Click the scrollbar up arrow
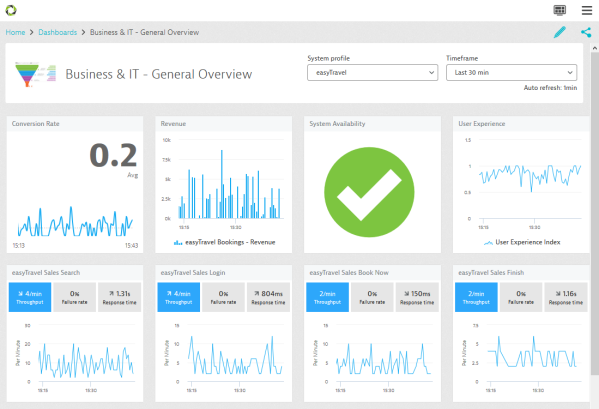 595,48
